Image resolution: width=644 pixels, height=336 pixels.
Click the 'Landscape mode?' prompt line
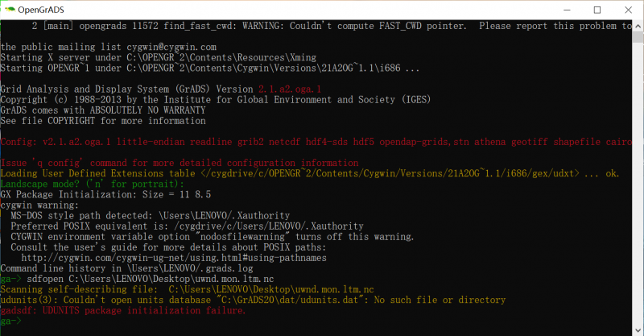click(x=93, y=184)
